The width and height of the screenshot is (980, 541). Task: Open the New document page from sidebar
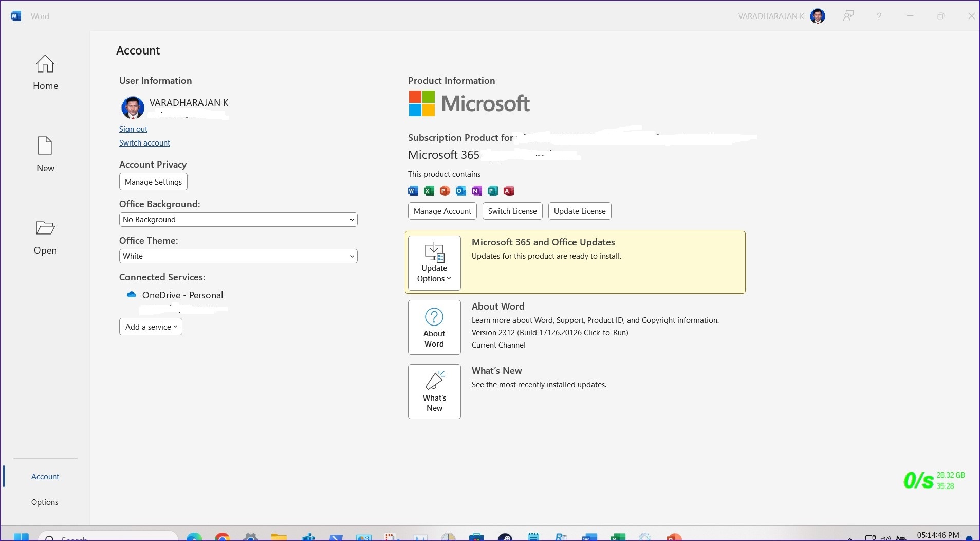(45, 155)
